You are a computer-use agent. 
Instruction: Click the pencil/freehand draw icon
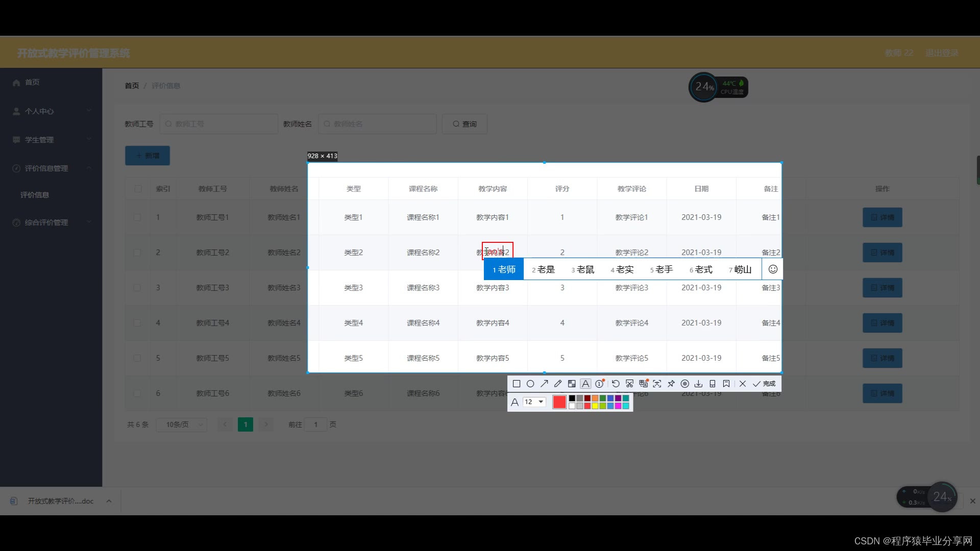[558, 384]
